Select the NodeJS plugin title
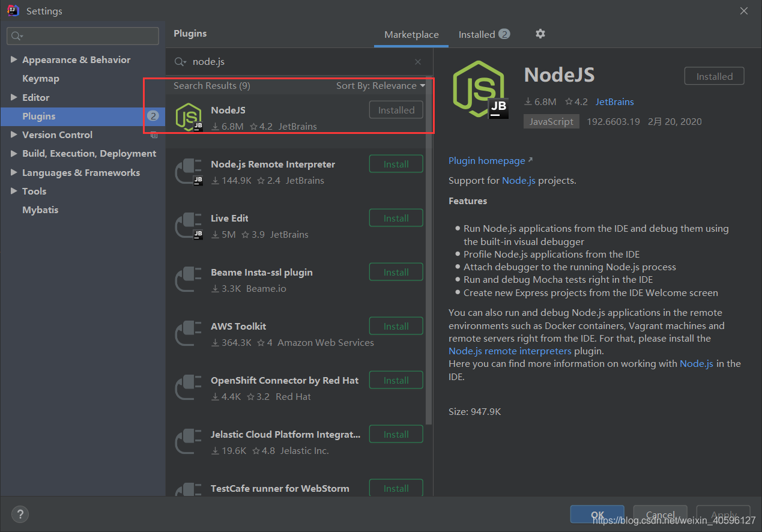The image size is (762, 532). 228,110
